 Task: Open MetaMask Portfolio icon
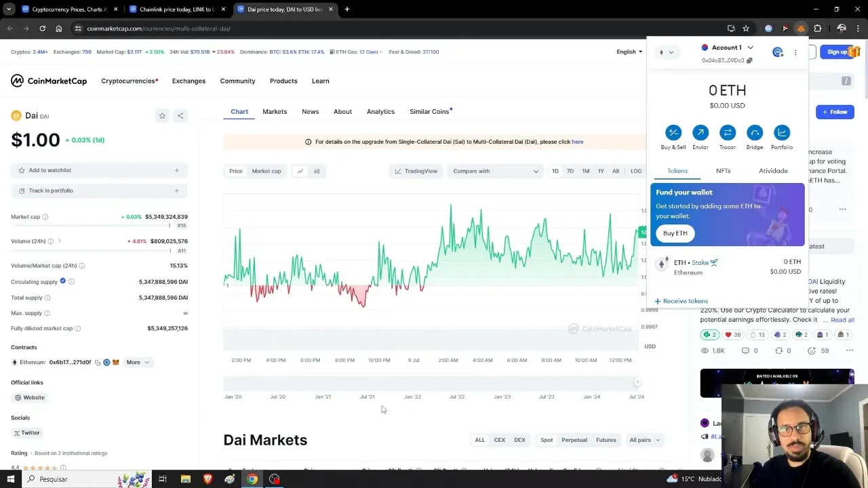point(782,133)
